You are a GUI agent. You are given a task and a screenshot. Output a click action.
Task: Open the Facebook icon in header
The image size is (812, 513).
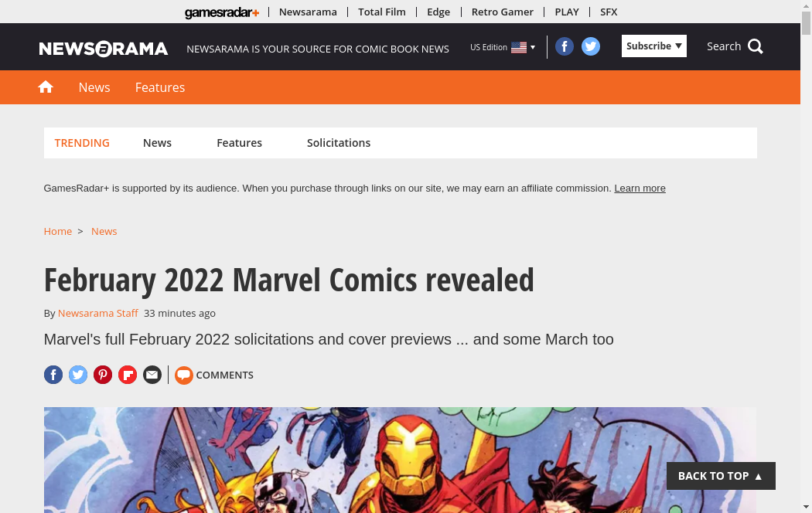pyautogui.click(x=565, y=46)
